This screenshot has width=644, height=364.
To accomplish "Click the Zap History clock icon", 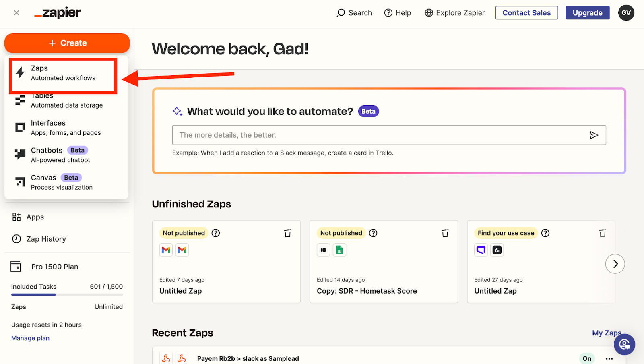I will [17, 239].
